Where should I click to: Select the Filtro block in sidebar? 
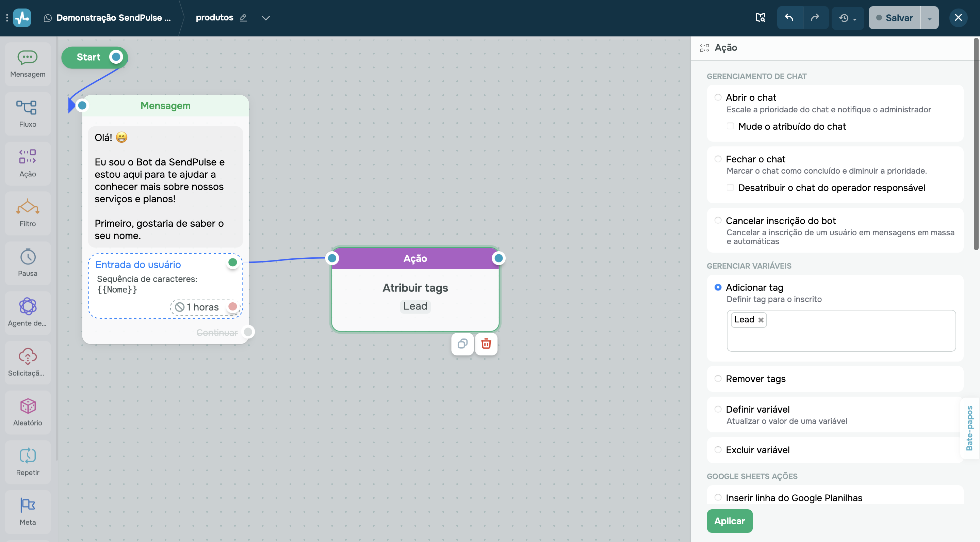pos(28,213)
